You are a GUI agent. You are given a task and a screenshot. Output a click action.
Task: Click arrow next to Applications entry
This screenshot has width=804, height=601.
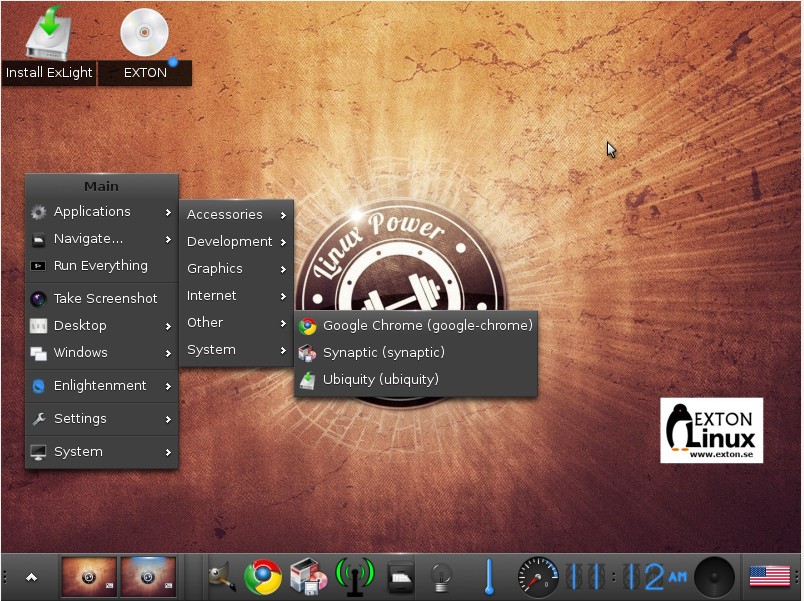(x=168, y=212)
